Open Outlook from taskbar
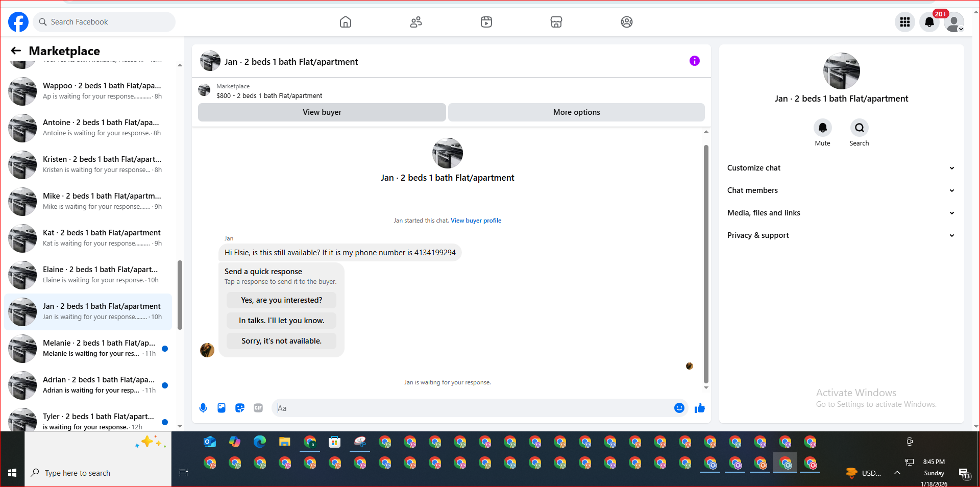 [210, 442]
